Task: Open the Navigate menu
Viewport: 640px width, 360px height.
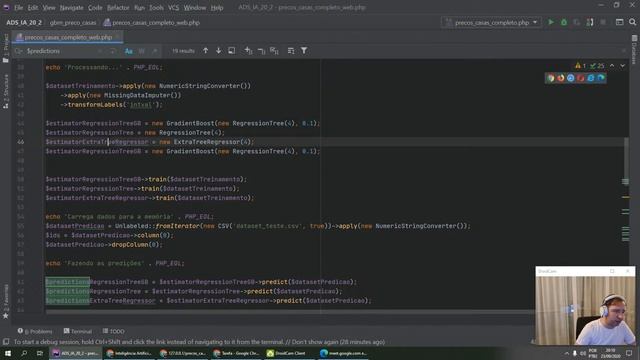Action: 71,7
